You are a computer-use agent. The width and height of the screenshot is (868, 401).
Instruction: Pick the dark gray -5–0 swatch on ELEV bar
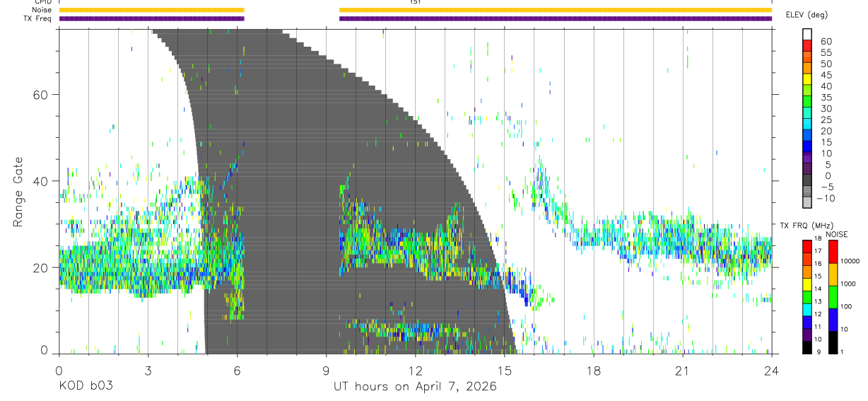click(807, 180)
